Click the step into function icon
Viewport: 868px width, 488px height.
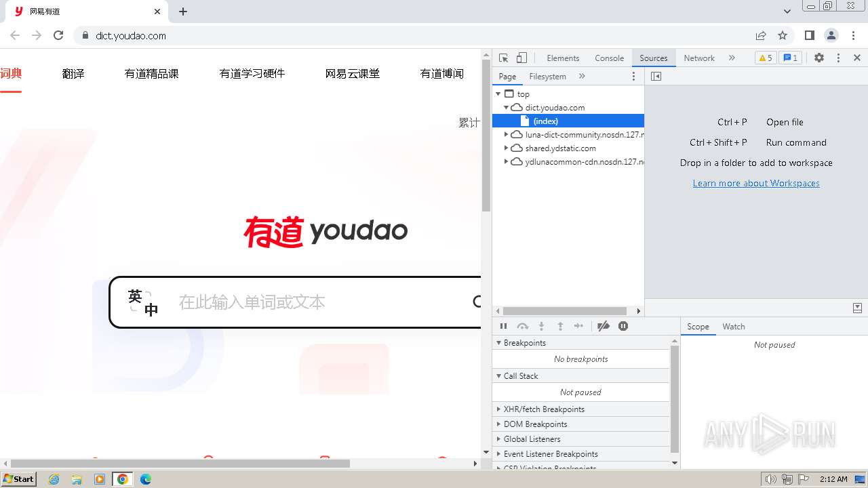point(541,326)
